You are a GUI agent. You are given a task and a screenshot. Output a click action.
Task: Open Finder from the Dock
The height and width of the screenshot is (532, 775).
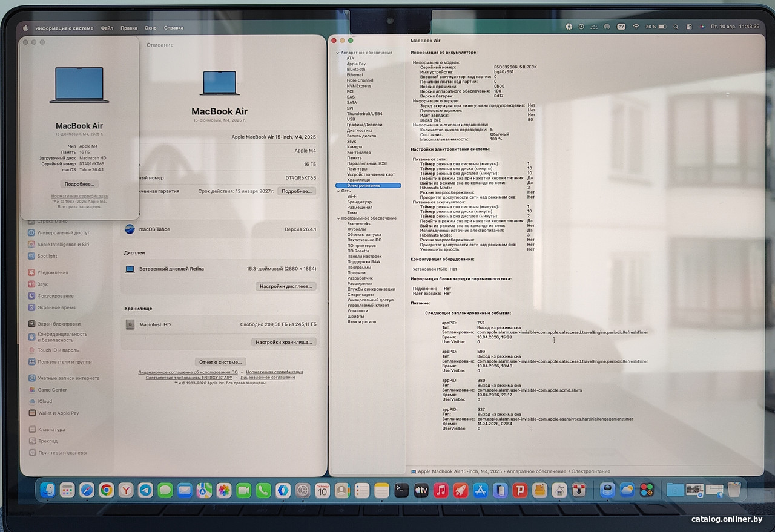pyautogui.click(x=48, y=490)
